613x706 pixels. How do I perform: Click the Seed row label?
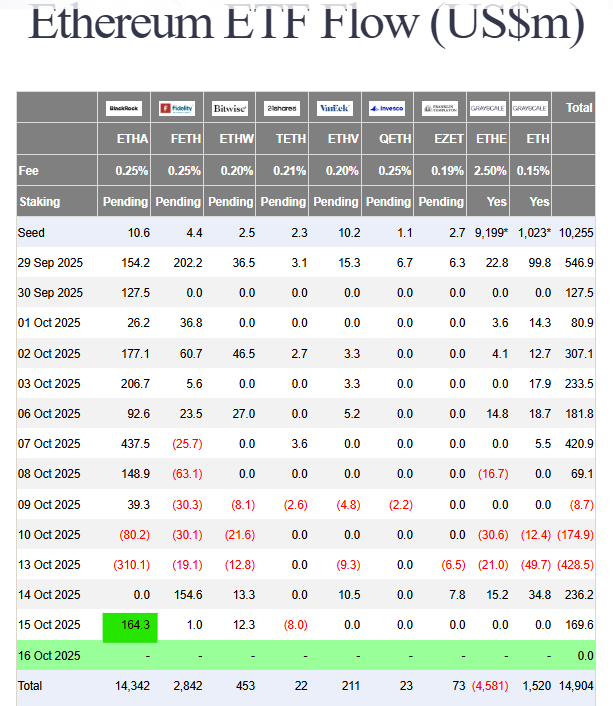tap(31, 233)
